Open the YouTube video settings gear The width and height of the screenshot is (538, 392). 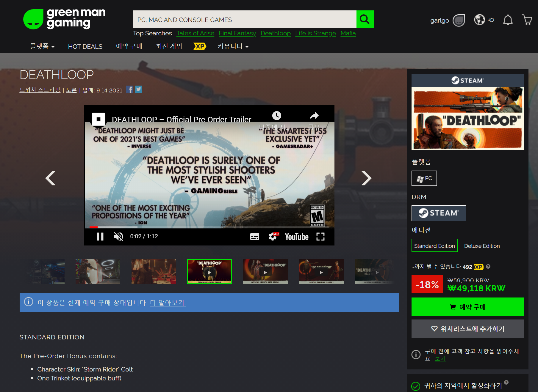point(273,237)
